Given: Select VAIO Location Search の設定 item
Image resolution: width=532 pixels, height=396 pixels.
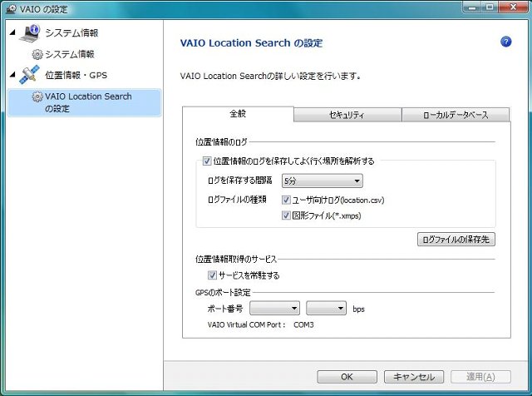Looking at the screenshot, I should pyautogui.click(x=84, y=102).
